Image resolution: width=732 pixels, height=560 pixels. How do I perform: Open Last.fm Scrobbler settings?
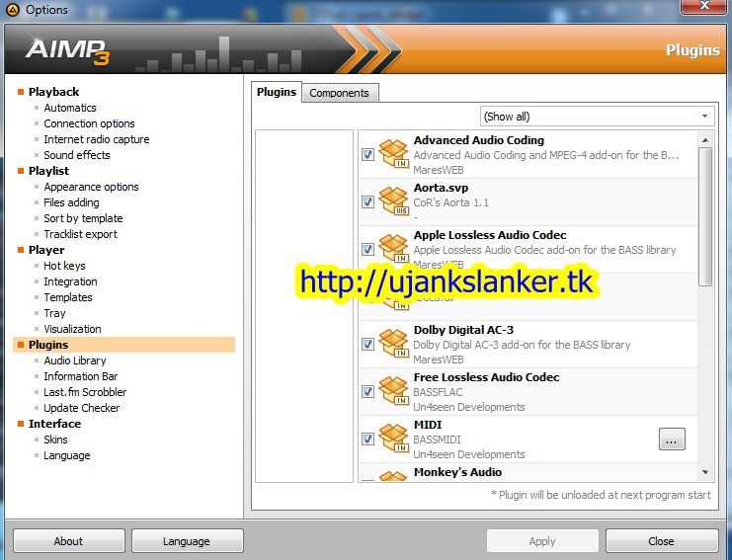85,392
